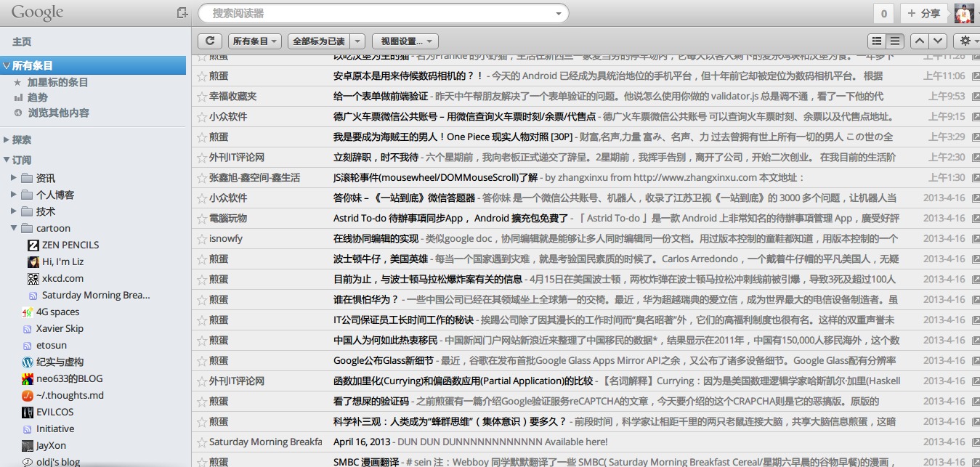Open the gear settings menu
Screen dimensions: 980x467
pyautogui.click(x=967, y=41)
